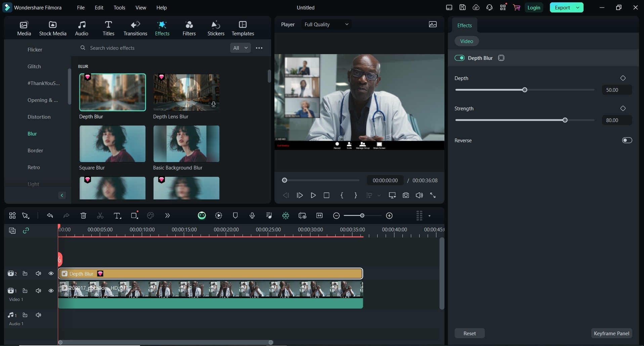Adjust the Depth slider handle

[x=525, y=90]
